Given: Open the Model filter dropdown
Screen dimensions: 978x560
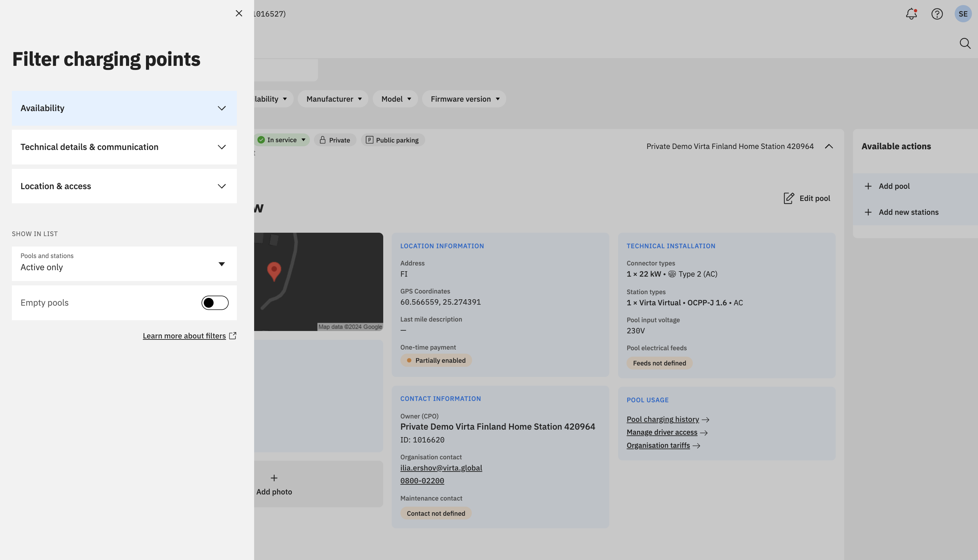Looking at the screenshot, I should (x=396, y=99).
